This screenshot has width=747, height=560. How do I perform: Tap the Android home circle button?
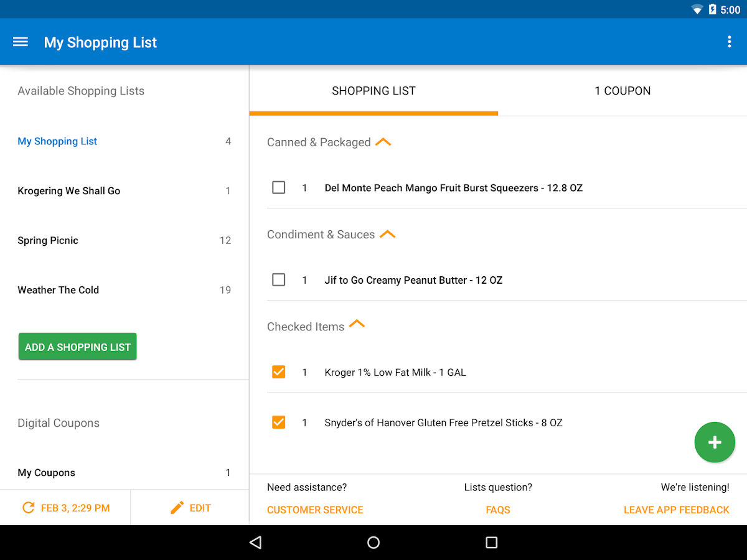pos(374,543)
